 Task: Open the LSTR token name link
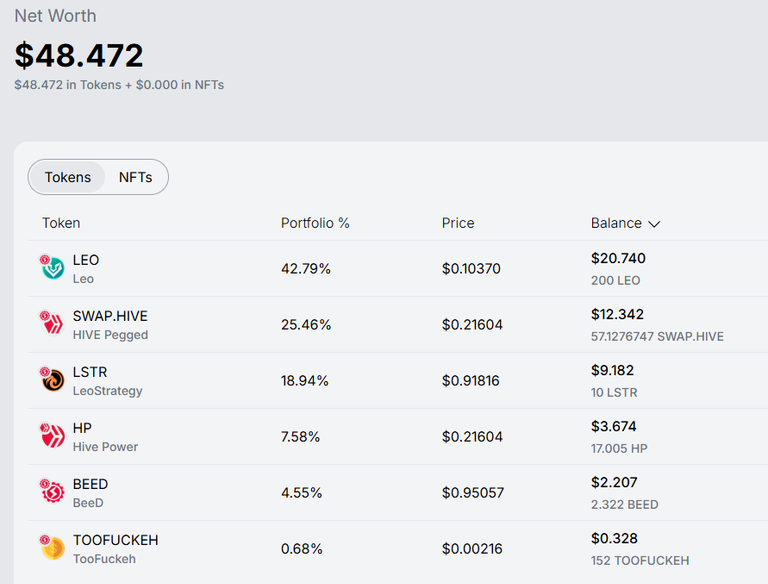pos(90,372)
